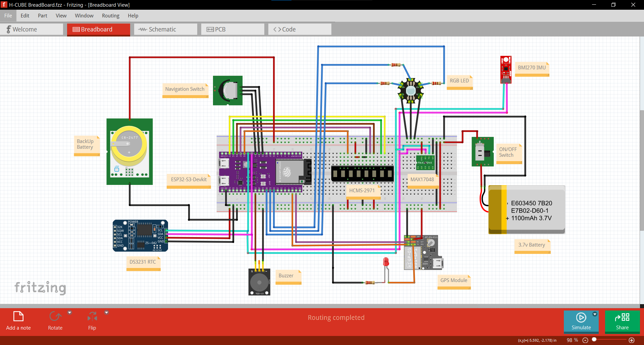This screenshot has width=644, height=345.
Task: Switch to the Welcome tab
Action: (32, 29)
